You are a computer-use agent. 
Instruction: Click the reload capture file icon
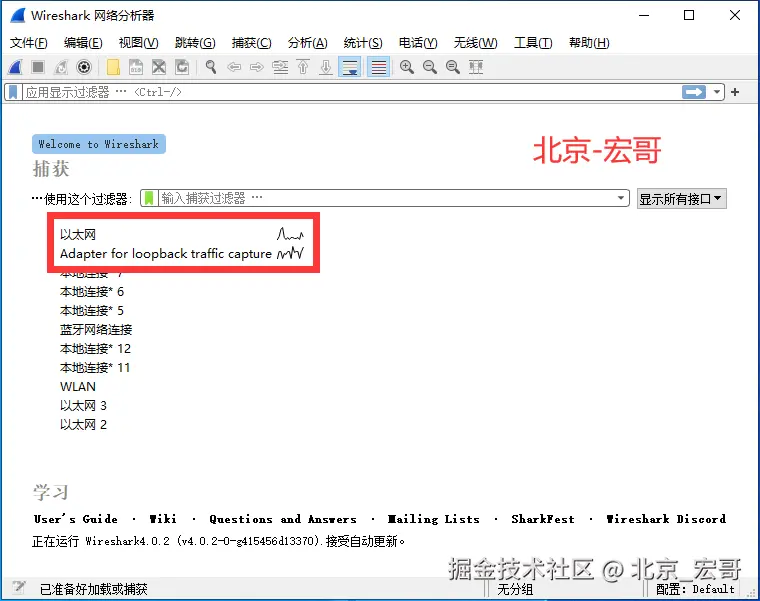tap(182, 67)
